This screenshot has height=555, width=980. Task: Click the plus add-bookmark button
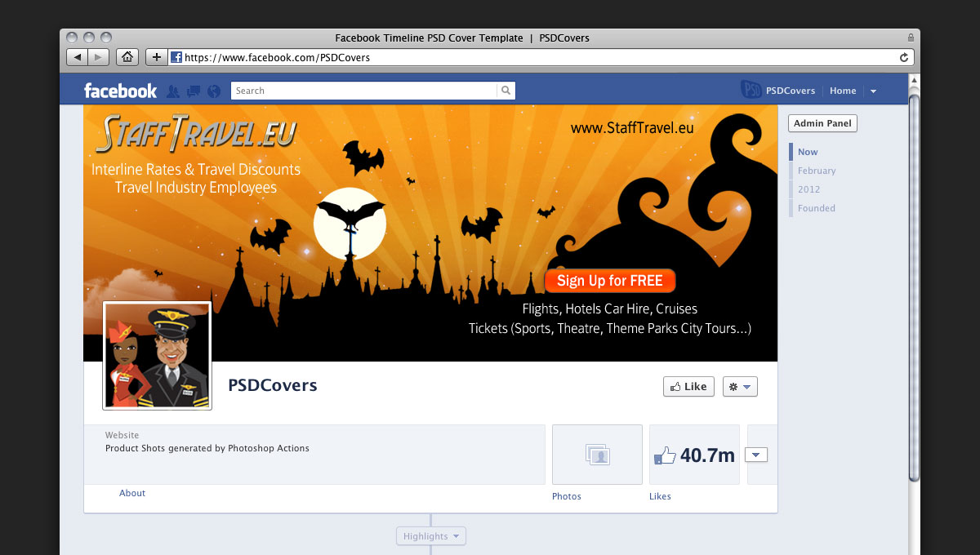157,57
